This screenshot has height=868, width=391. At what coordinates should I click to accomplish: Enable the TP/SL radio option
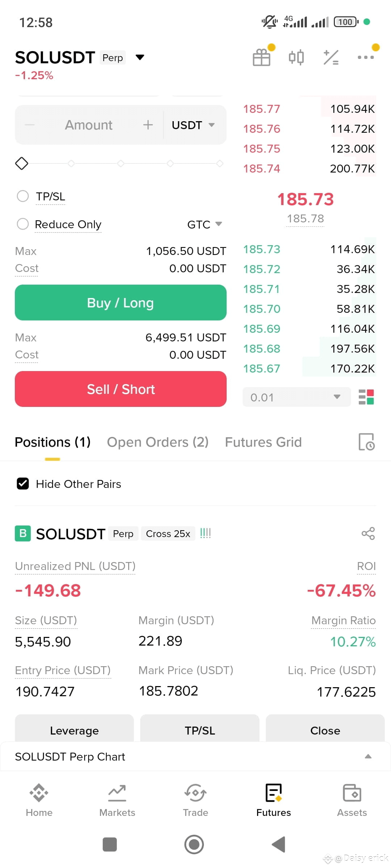pos(23,196)
